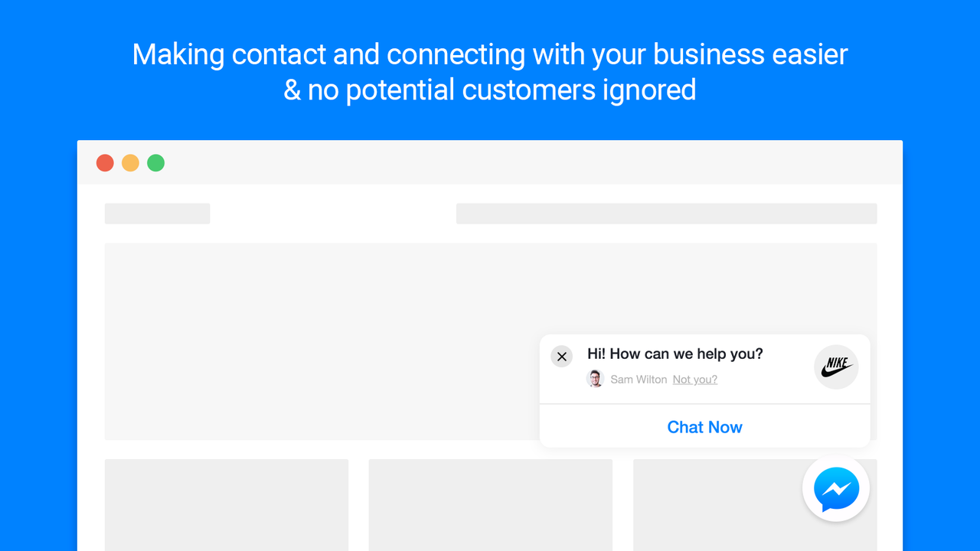Select the red traffic light dot
Image resolution: width=980 pixels, height=551 pixels.
(105, 163)
